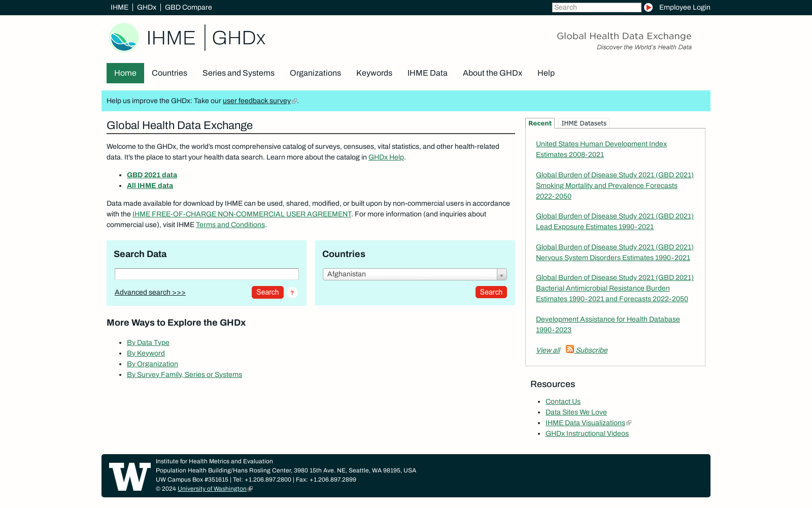
Task: Open Bacterial Antimicrobial Resistance Burden entry
Action: click(615, 288)
